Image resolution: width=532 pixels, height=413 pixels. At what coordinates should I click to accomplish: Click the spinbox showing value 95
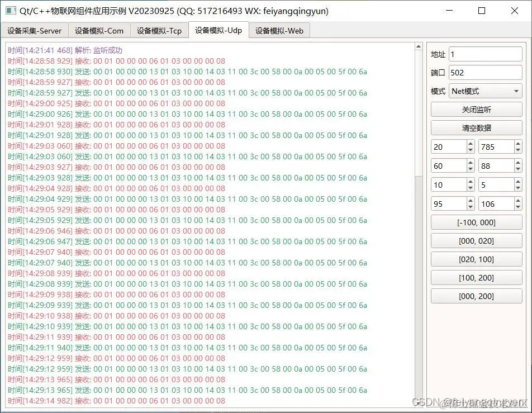(x=444, y=203)
